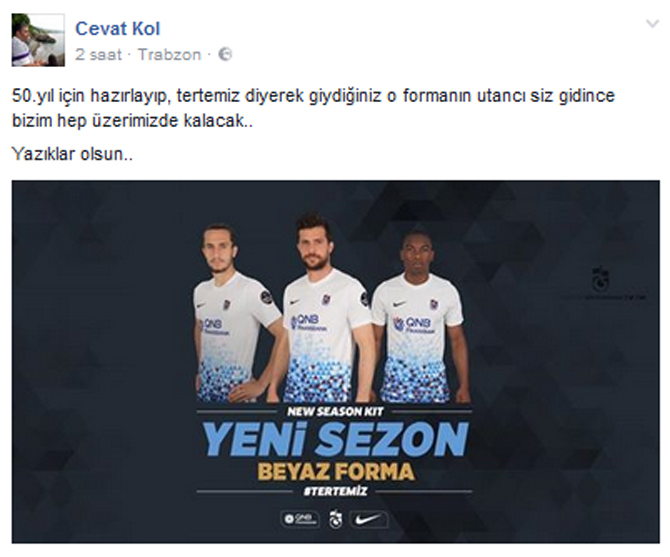Viewport: 670px width, 557px height.
Task: Click the #TERTEMIZ hashtag text
Action: (x=335, y=491)
